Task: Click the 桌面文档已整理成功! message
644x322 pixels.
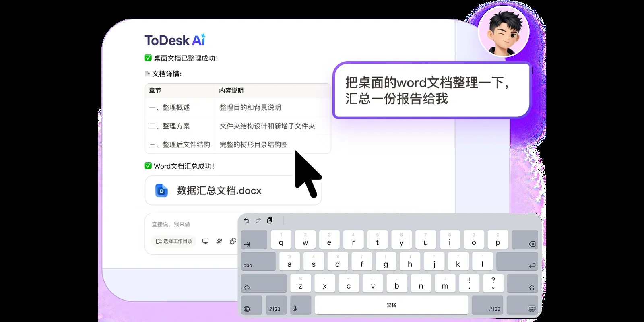Action: point(182,58)
